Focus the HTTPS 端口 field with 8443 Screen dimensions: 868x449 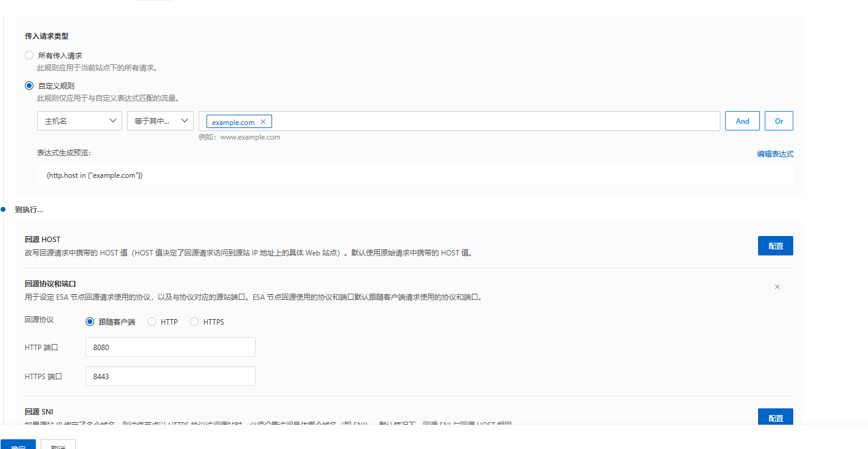171,376
